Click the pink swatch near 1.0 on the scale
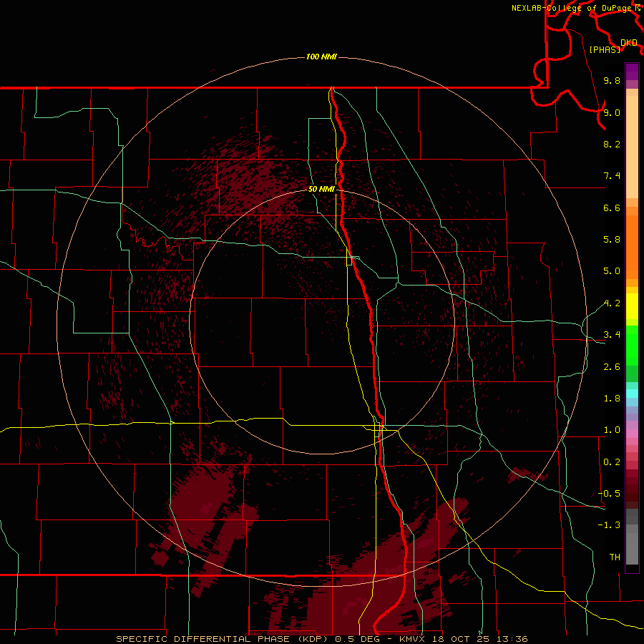The image size is (644, 644). click(x=632, y=434)
